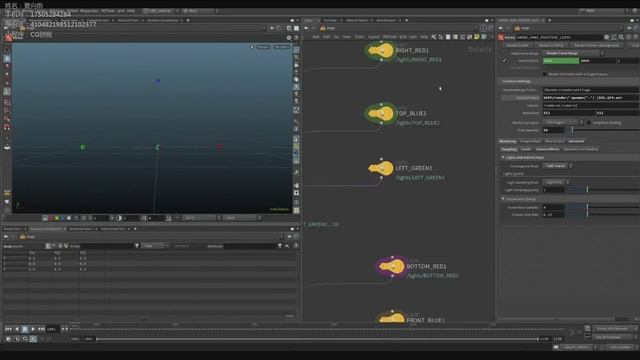Click the current frame number field in playbar
640x360 pixels.
tap(53, 329)
